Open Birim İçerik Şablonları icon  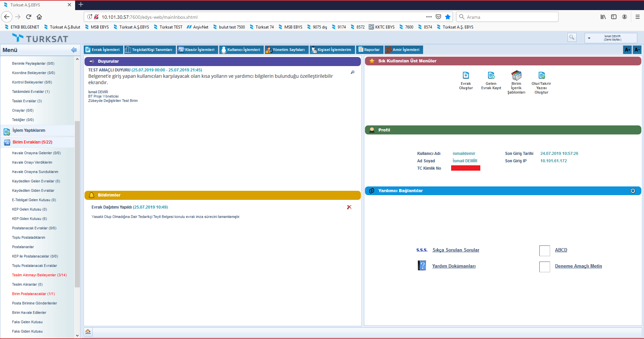coord(516,75)
